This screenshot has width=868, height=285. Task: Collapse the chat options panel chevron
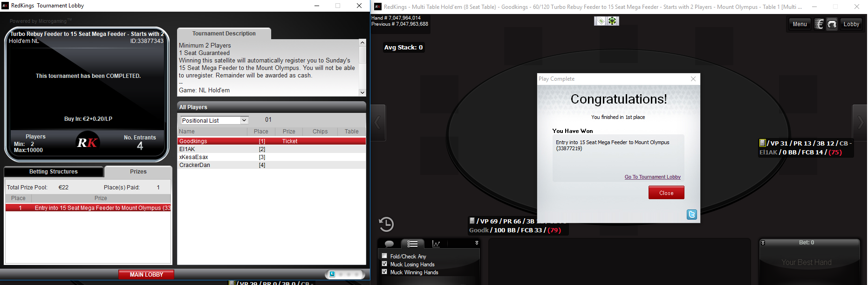[476, 243]
